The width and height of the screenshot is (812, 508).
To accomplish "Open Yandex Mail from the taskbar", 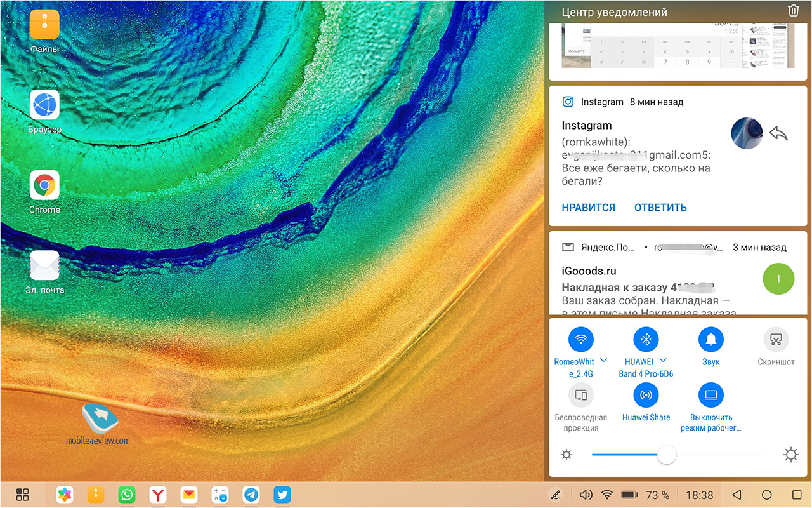I will pyautogui.click(x=188, y=495).
